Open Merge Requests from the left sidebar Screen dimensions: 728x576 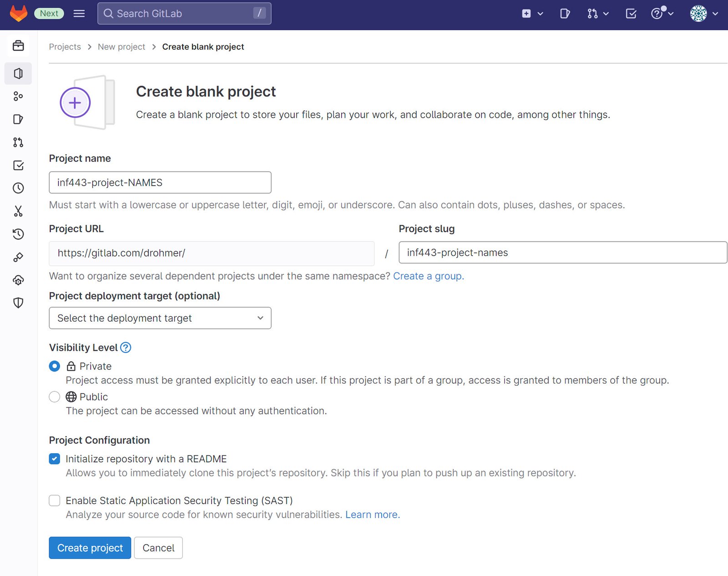(18, 142)
